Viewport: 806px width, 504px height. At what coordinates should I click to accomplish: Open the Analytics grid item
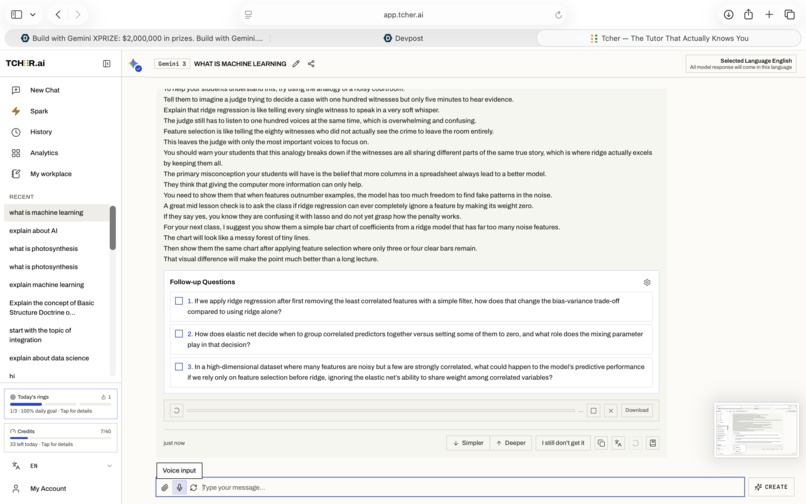[16, 153]
